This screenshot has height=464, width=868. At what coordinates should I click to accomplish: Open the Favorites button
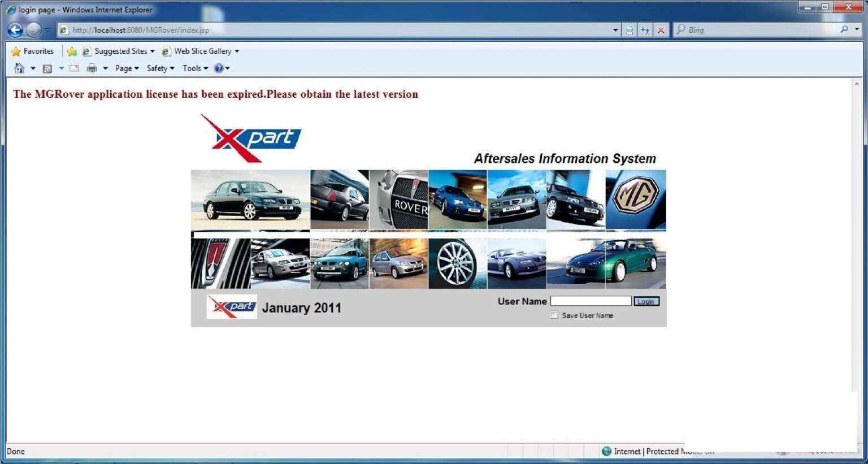click(32, 51)
